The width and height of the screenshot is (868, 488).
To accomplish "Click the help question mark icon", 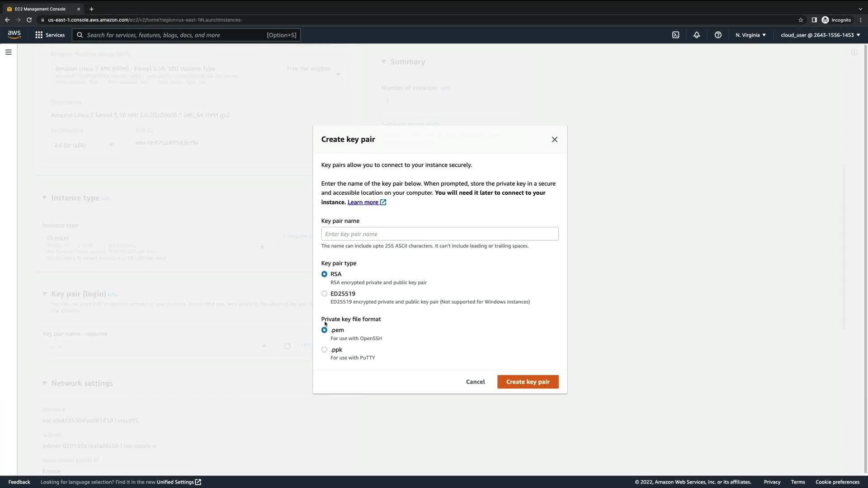I will pos(718,35).
